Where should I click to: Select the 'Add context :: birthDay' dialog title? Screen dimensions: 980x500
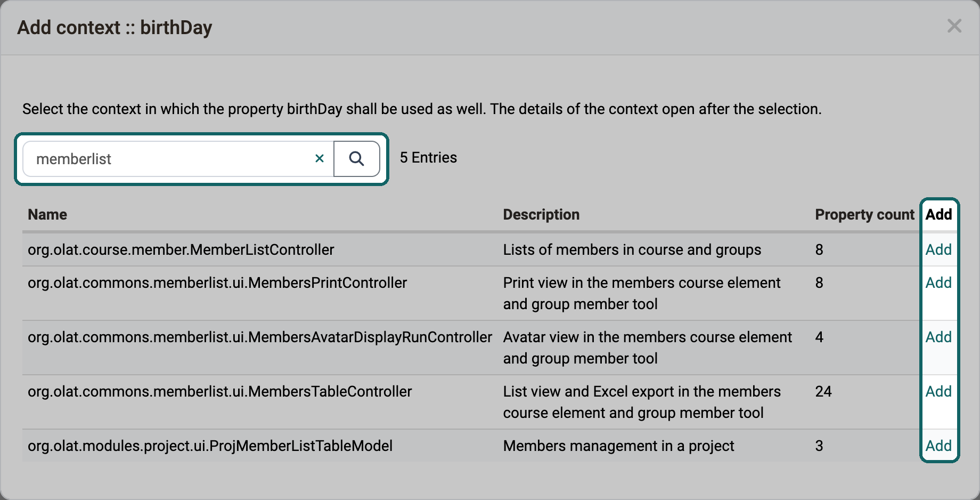115,28
